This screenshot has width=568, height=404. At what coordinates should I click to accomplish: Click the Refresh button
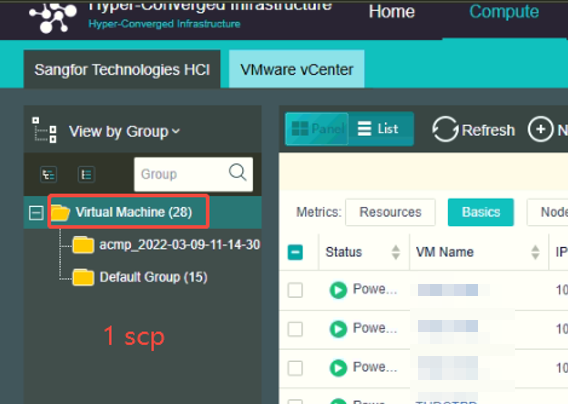(x=473, y=129)
